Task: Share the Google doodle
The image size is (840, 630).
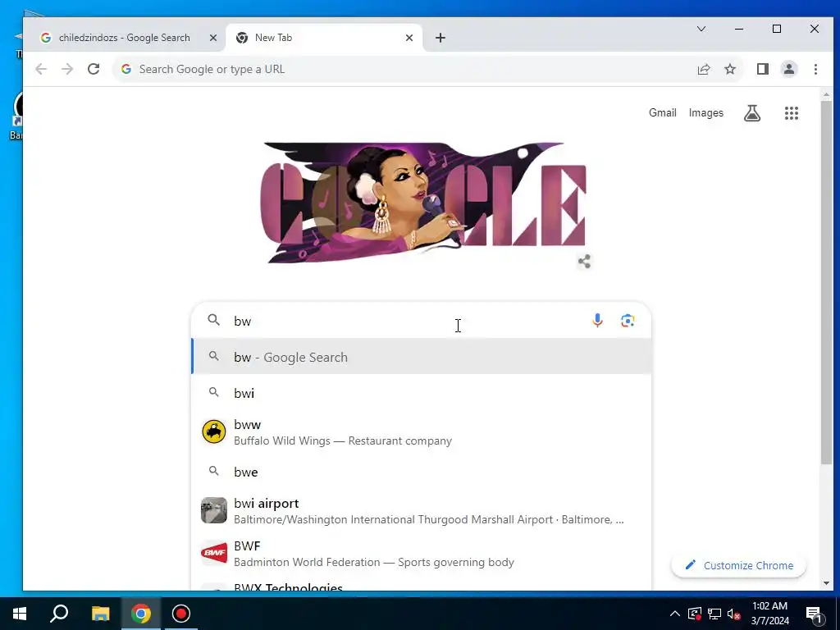Action: click(584, 262)
